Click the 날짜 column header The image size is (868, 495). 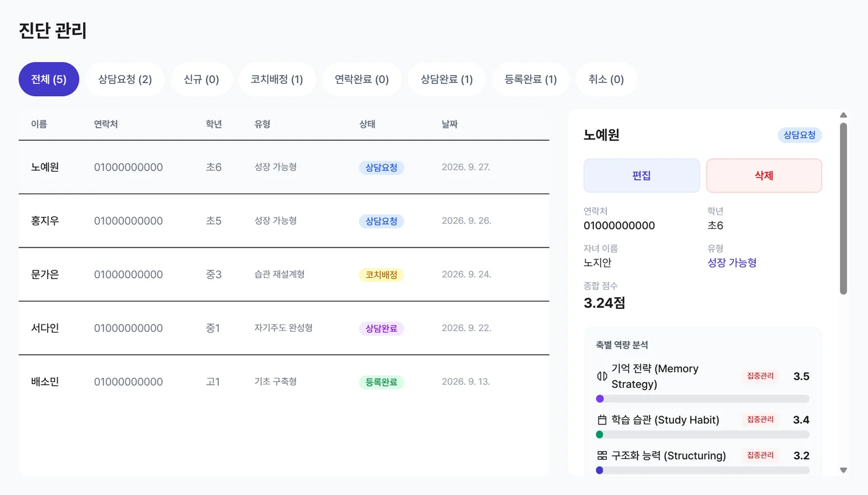tap(449, 124)
